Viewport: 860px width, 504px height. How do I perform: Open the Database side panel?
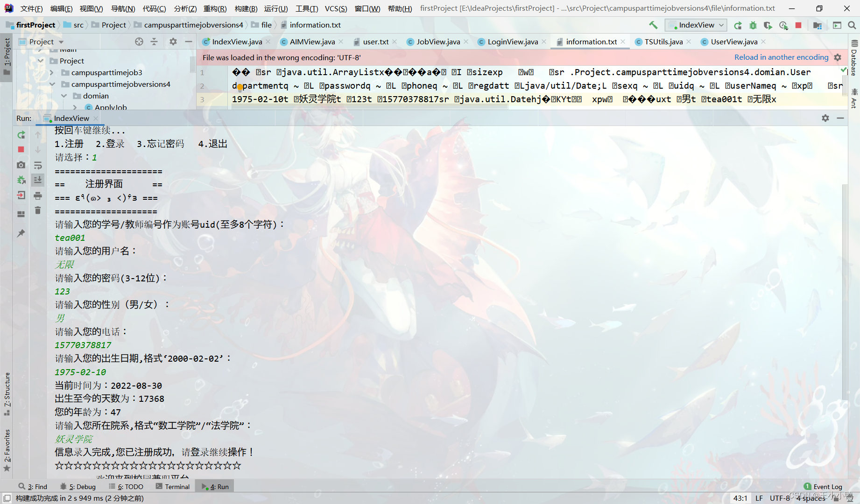(x=854, y=58)
